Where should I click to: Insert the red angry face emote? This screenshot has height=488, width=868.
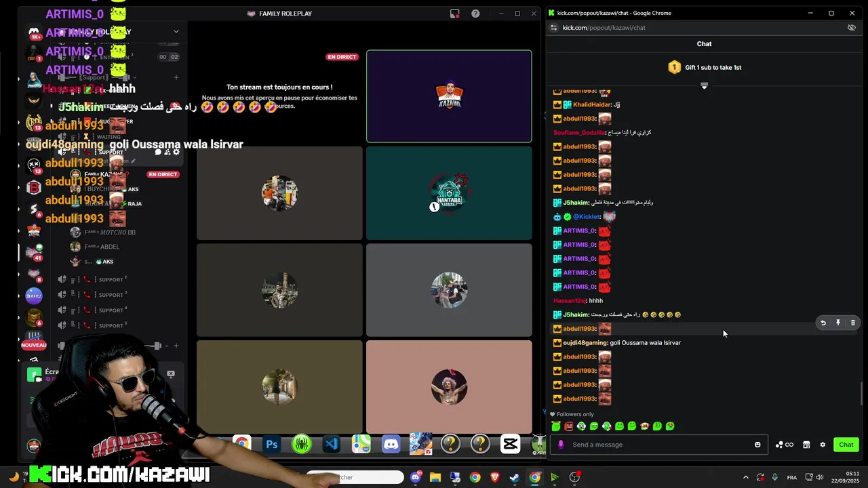568,426
